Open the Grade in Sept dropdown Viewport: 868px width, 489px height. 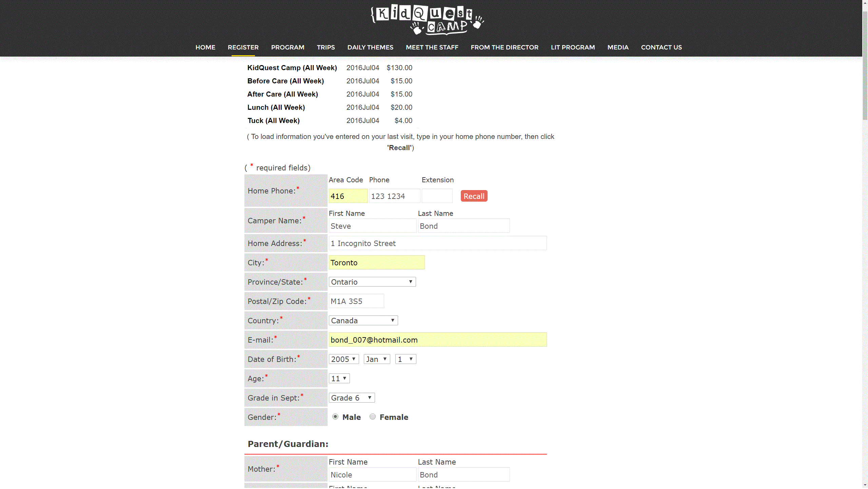coord(351,398)
